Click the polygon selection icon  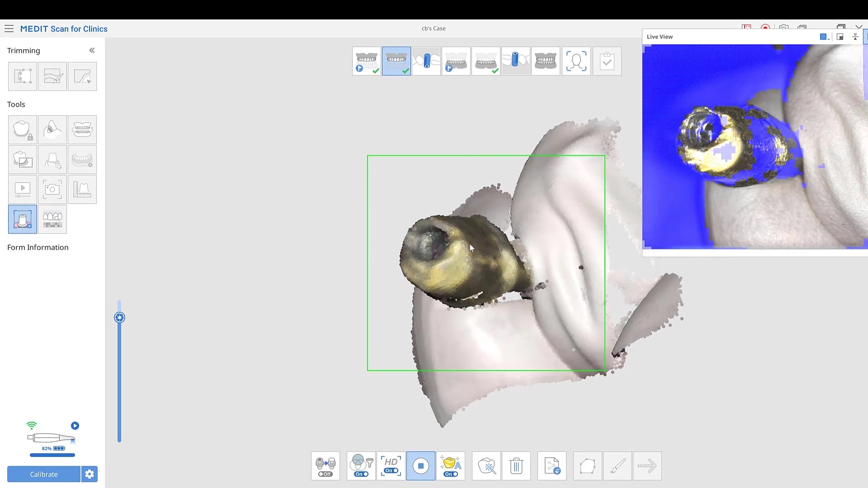point(588,466)
